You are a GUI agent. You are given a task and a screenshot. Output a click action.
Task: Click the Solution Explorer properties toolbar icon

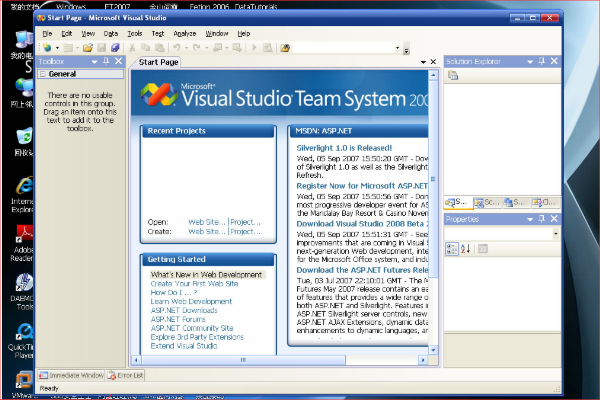pos(453,75)
